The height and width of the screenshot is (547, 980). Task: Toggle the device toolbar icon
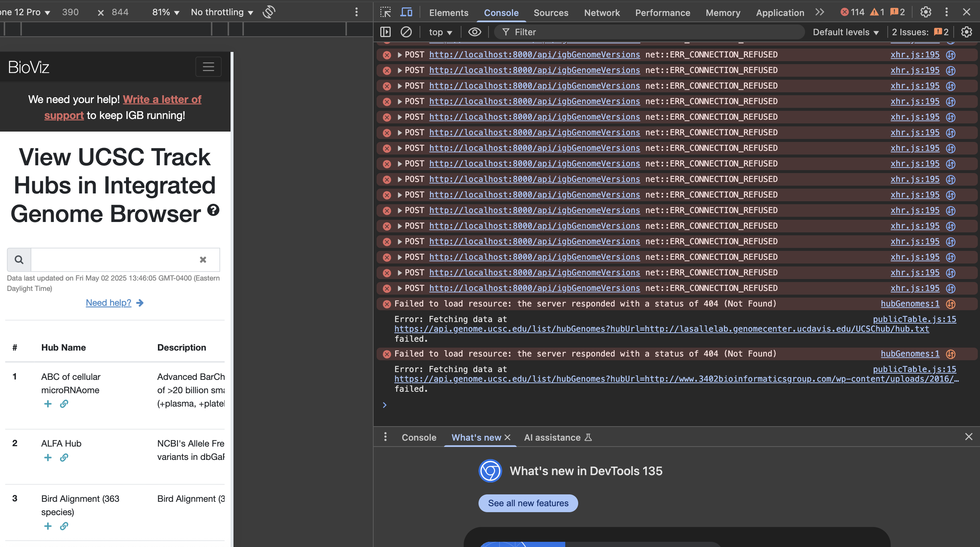406,12
